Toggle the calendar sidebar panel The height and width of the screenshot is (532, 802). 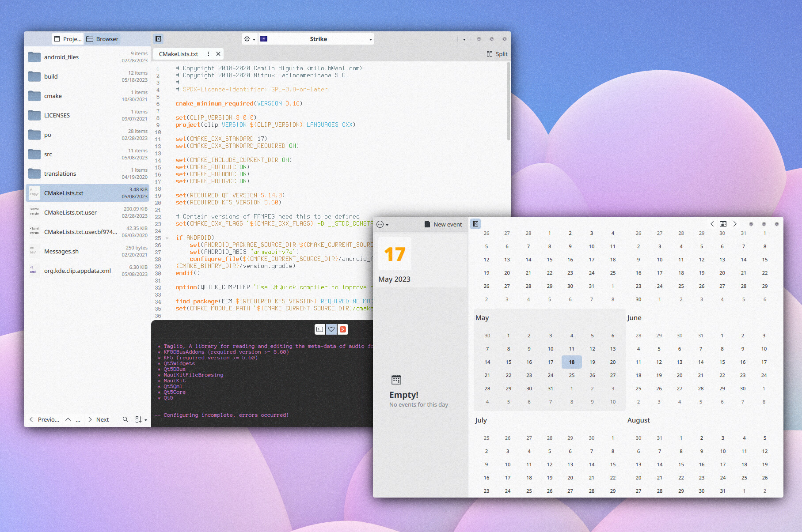pyautogui.click(x=475, y=224)
